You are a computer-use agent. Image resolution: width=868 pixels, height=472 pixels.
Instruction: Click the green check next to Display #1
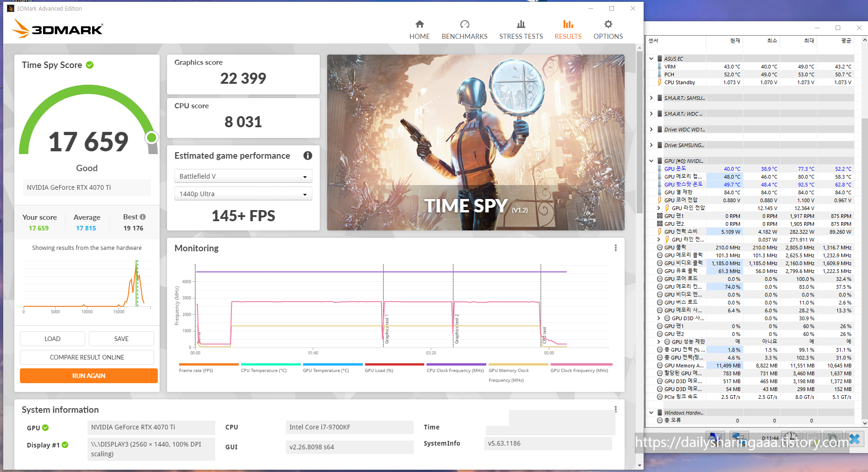pos(65,445)
